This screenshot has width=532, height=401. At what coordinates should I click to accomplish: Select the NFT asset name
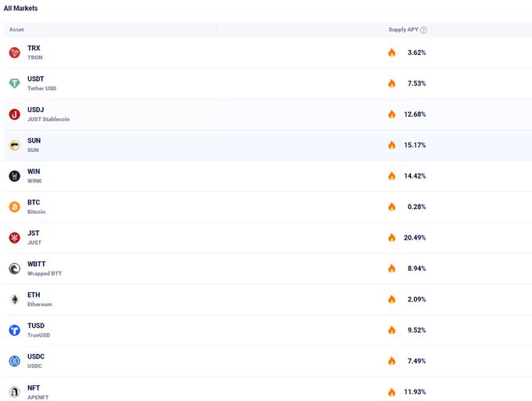click(x=34, y=388)
